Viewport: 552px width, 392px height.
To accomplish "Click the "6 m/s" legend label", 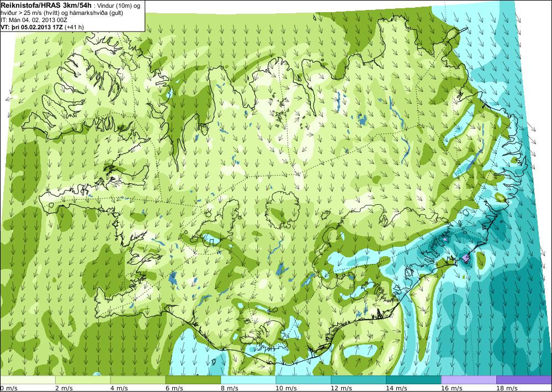I will [x=174, y=388].
